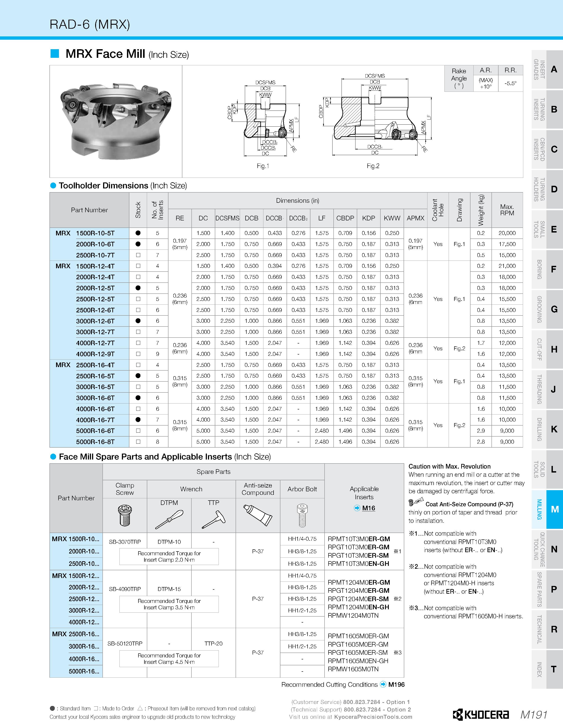The width and height of the screenshot is (563, 728).
Task: Click clamp screw SB-3070TRP
Action: click(x=125, y=542)
